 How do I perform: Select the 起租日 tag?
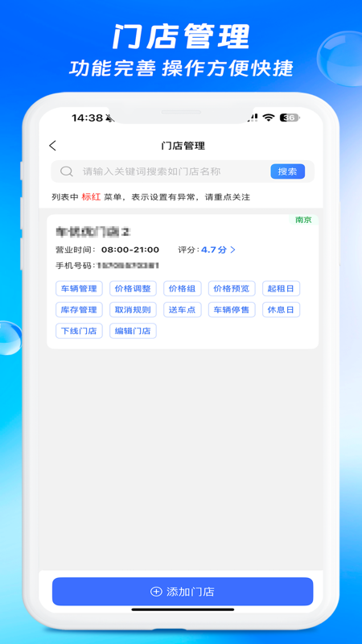coord(281,288)
